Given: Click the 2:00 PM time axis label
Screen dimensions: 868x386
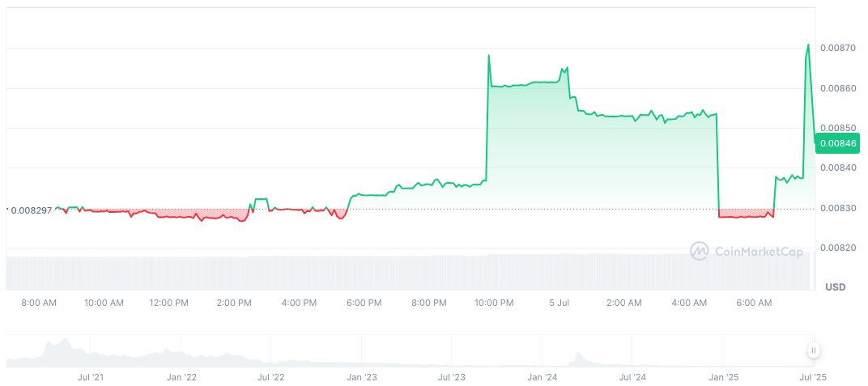Looking at the screenshot, I should [235, 303].
